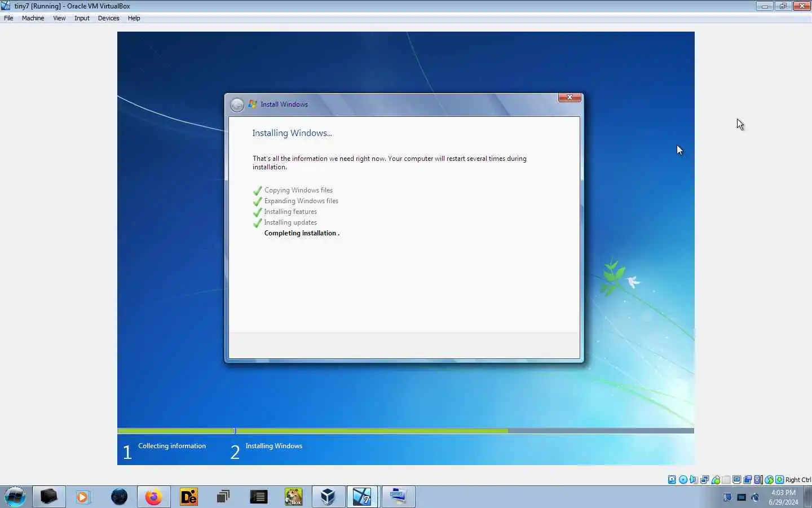This screenshot has width=812, height=508.
Task: Click the Action Center flag tray icon
Action: coord(727,497)
